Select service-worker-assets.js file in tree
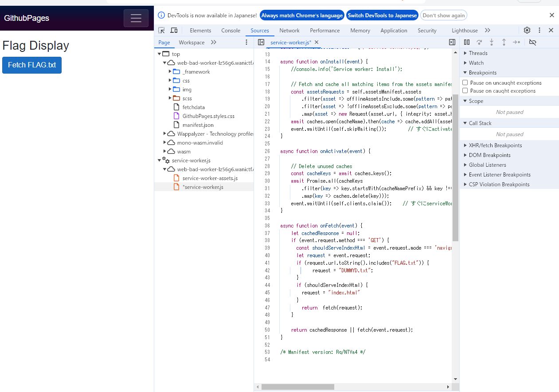This screenshot has width=559, height=392. (210, 178)
